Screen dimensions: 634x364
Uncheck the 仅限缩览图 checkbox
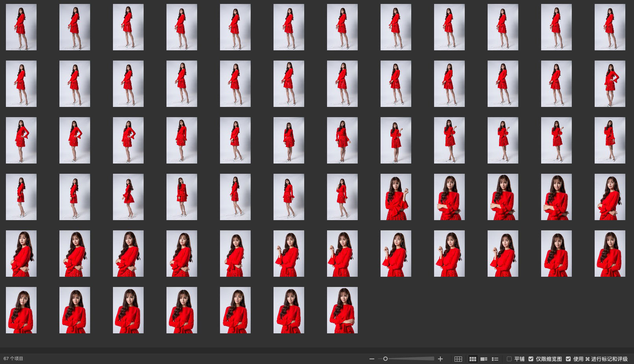pyautogui.click(x=531, y=359)
